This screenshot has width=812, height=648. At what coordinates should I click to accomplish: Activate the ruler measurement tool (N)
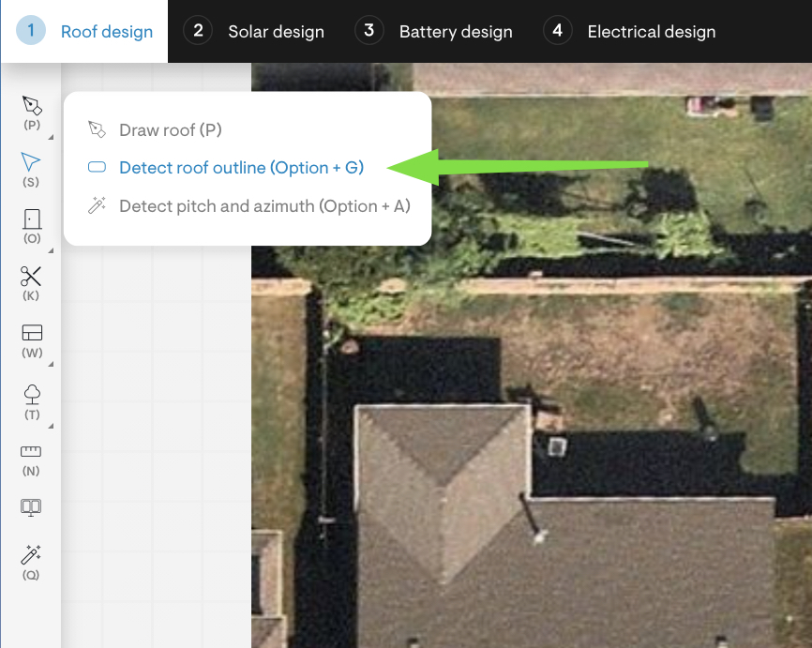click(31, 450)
